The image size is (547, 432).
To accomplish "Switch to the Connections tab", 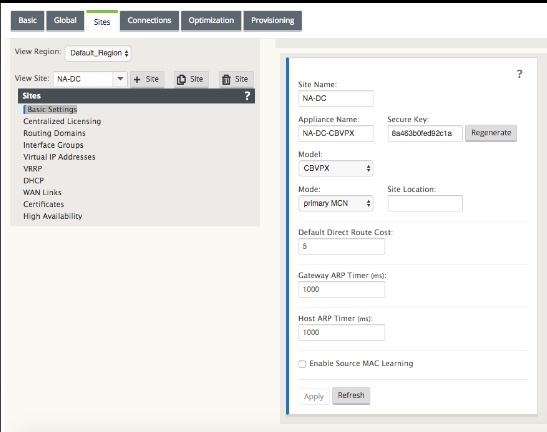I will point(149,21).
